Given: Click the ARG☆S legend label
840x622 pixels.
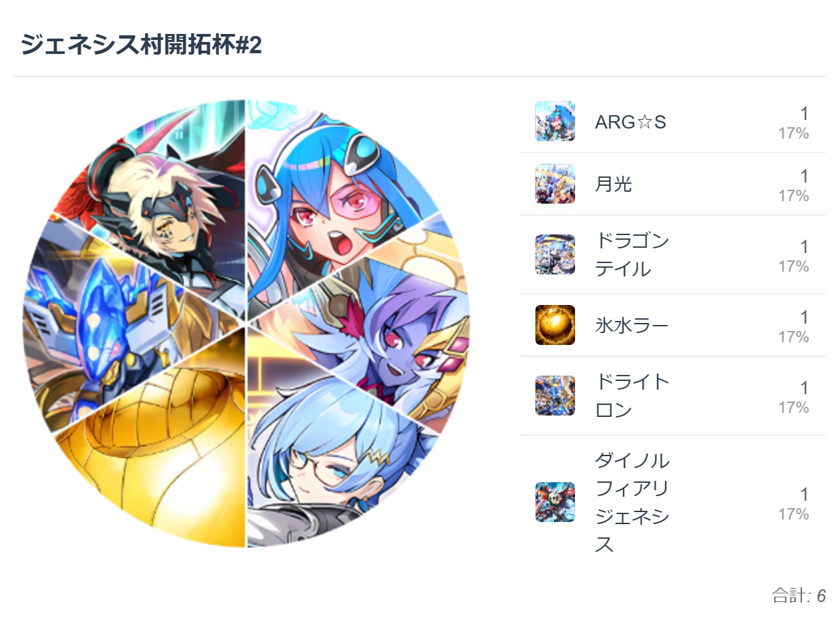Looking at the screenshot, I should tap(630, 123).
